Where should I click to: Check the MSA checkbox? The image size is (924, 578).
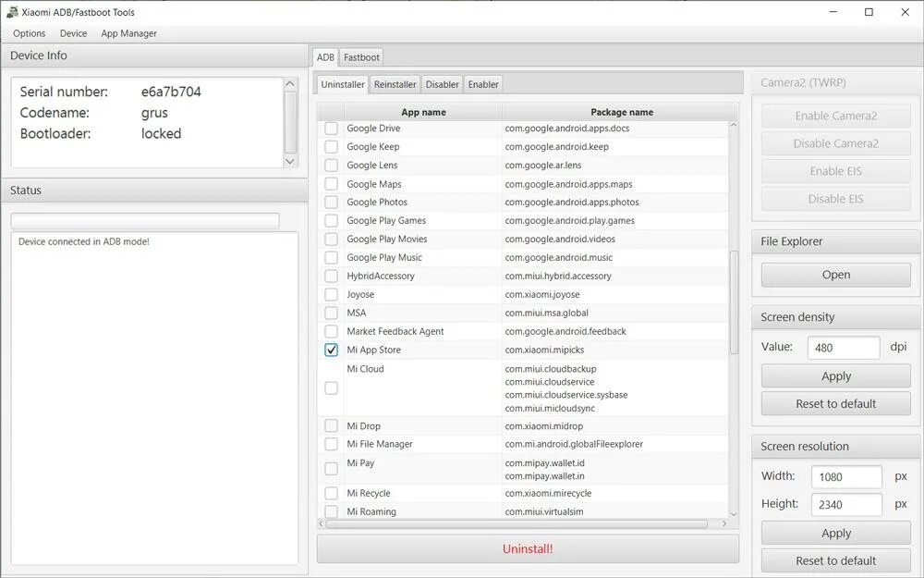tap(331, 314)
